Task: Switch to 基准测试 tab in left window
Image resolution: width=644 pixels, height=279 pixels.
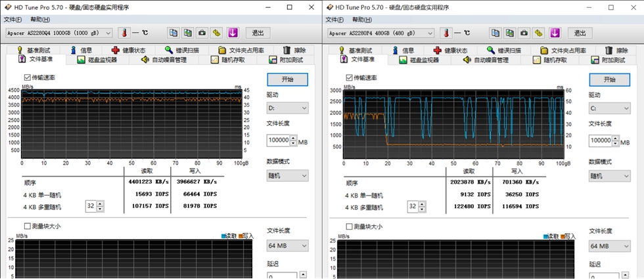Action: click(34, 50)
